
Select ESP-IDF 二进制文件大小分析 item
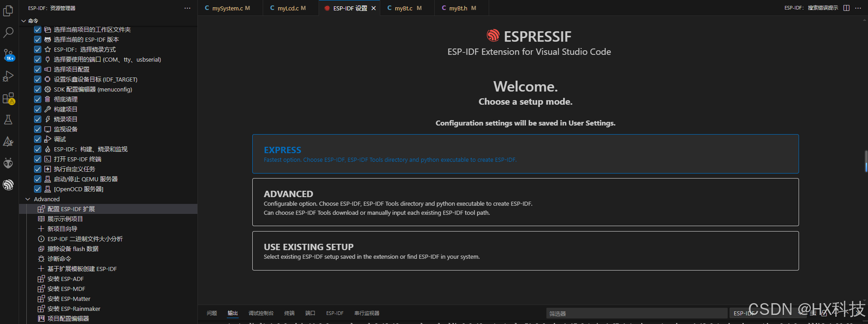point(108,239)
